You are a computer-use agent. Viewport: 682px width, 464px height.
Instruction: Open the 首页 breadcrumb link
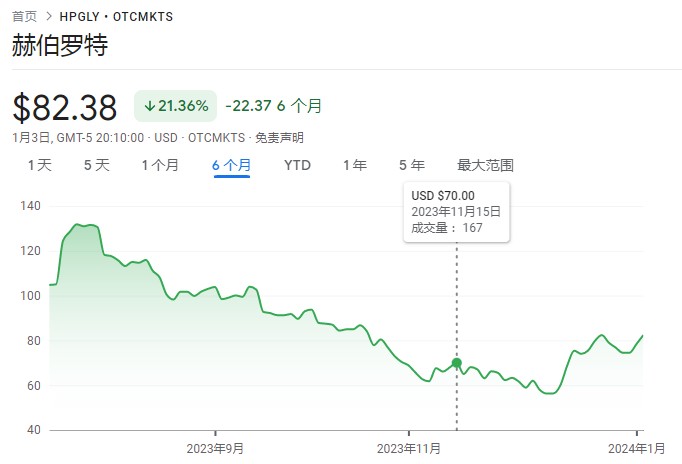[24, 17]
